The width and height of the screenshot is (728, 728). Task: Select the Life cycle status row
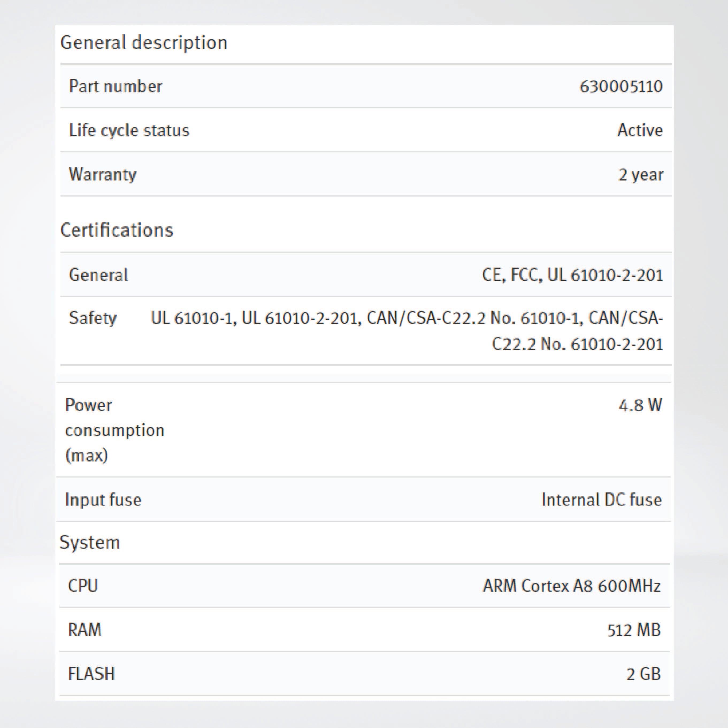click(x=130, y=131)
